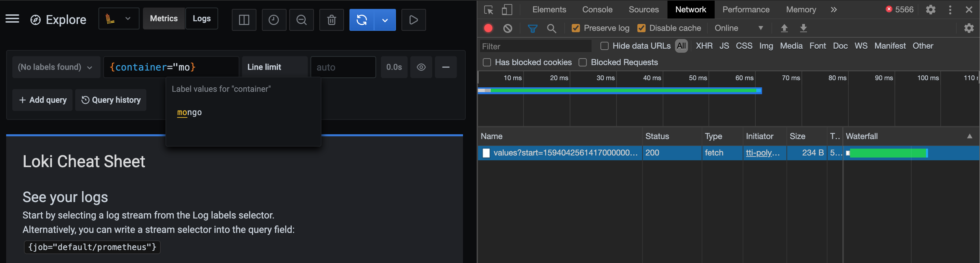Viewport: 980px width, 263px height.
Task: Switch to Metrics mode
Action: click(163, 19)
